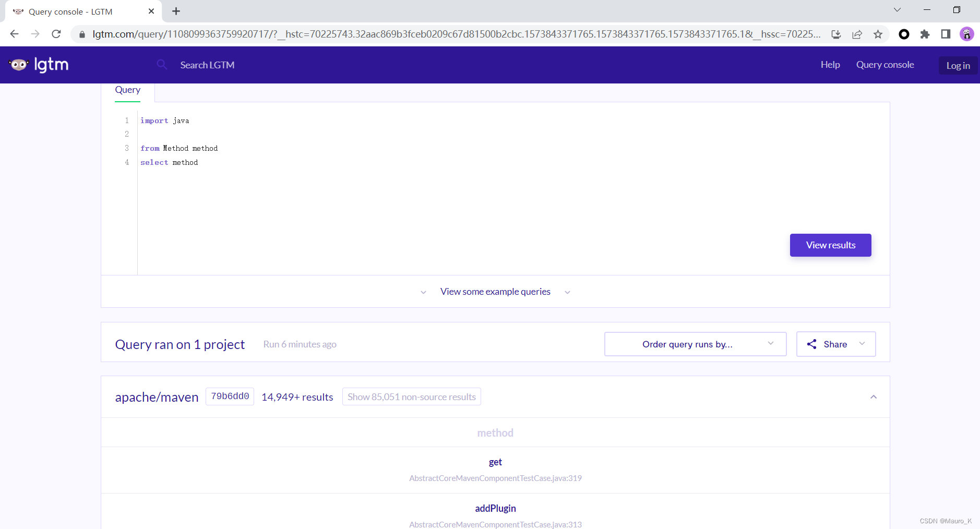Open Query console from the header
980x529 pixels.
coord(885,65)
